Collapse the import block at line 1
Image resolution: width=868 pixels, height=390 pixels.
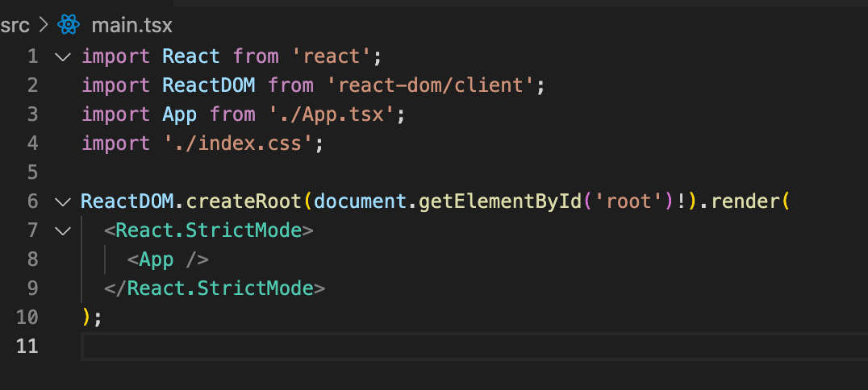click(x=64, y=56)
